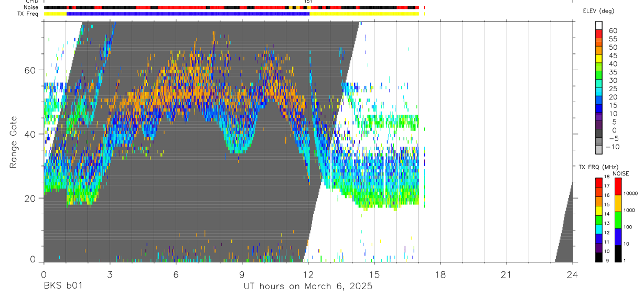Click the green 100–1000 block of NOISE colorbar
The width and height of the screenshot is (644, 297).
coord(618,220)
